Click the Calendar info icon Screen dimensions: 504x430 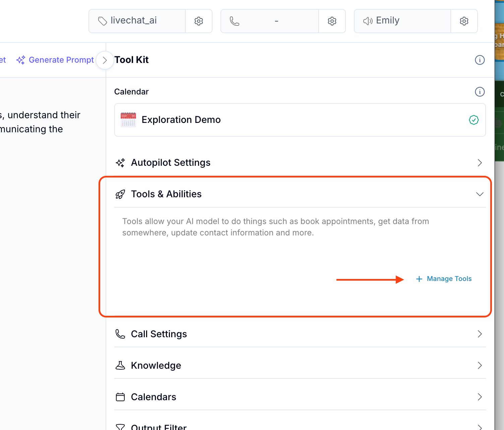pos(480,92)
